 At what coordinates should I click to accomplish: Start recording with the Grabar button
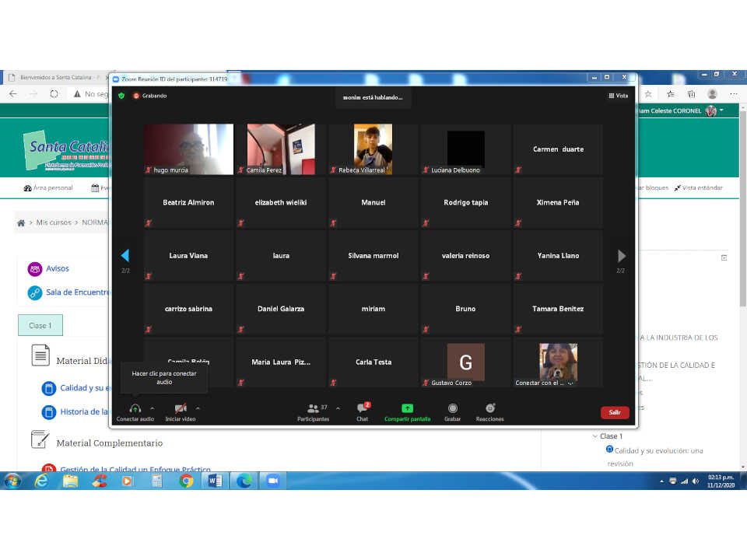(x=453, y=412)
